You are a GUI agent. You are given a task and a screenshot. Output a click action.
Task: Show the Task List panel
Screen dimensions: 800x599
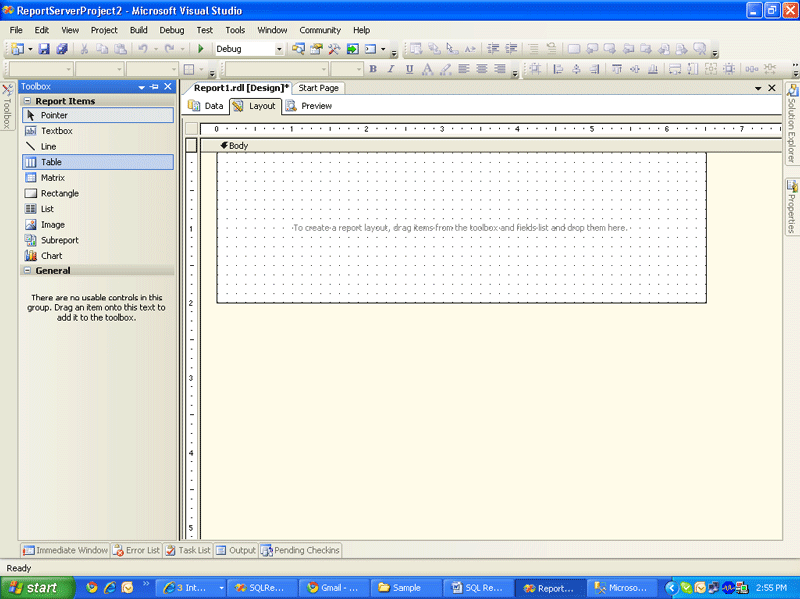click(x=188, y=551)
